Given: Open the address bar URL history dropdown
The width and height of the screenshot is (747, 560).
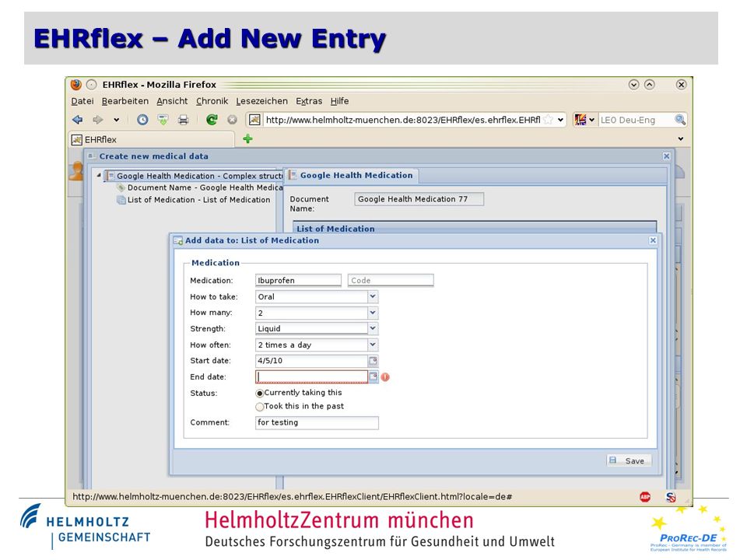Looking at the screenshot, I should tap(561, 120).
